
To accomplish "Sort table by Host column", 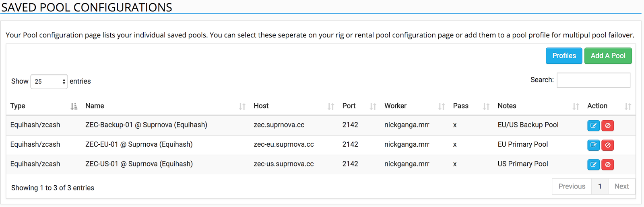I will 294,106.
